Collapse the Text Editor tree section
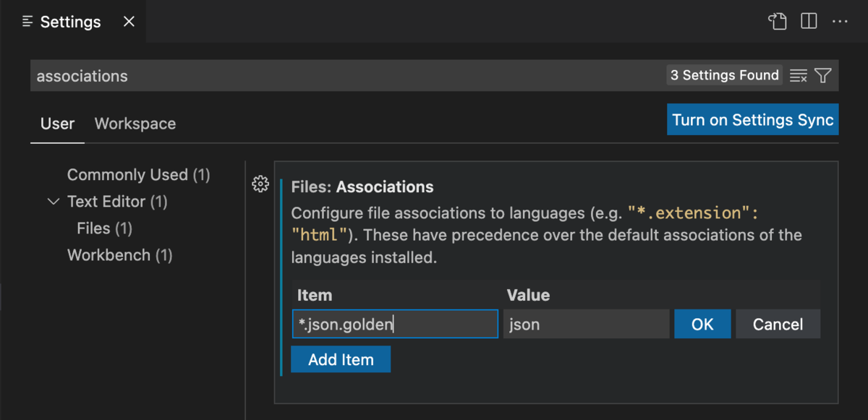 [53, 201]
